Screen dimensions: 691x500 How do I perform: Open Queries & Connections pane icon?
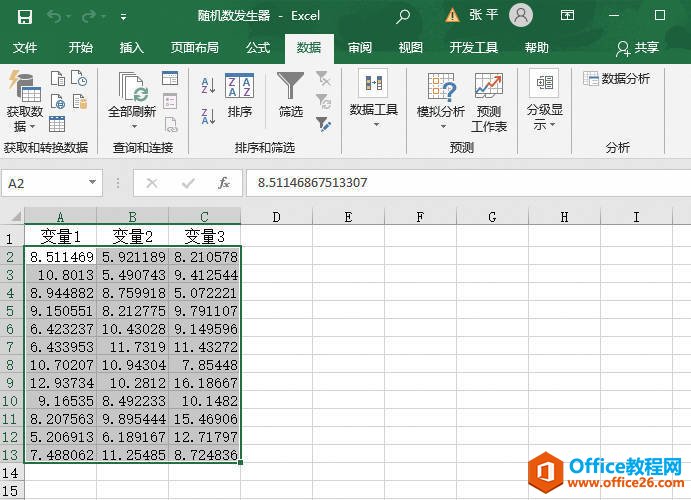[x=170, y=78]
